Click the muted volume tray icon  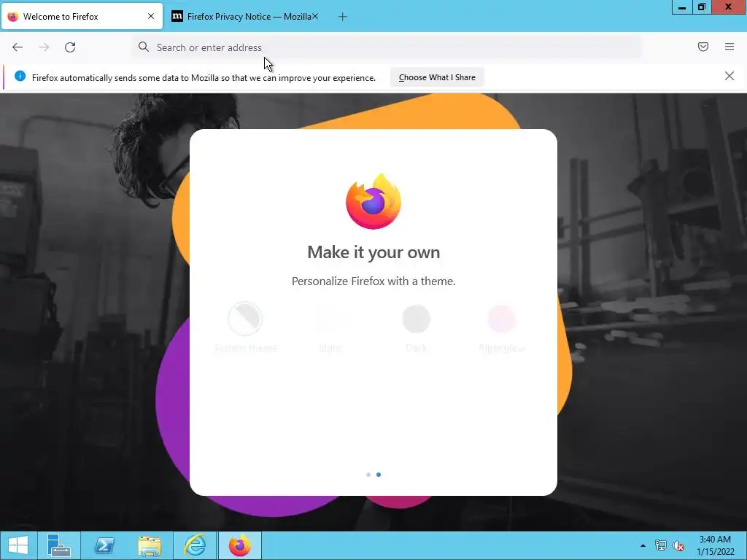coord(678,545)
